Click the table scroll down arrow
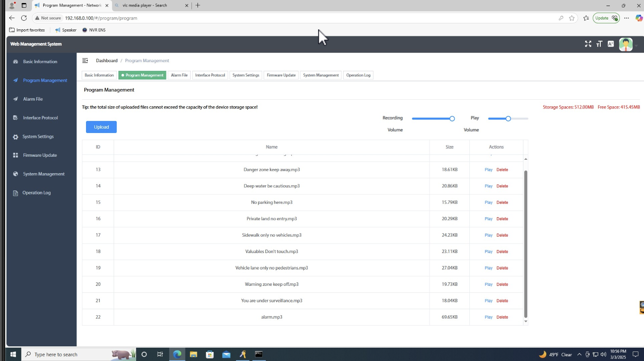The width and height of the screenshot is (644, 361). [526, 321]
